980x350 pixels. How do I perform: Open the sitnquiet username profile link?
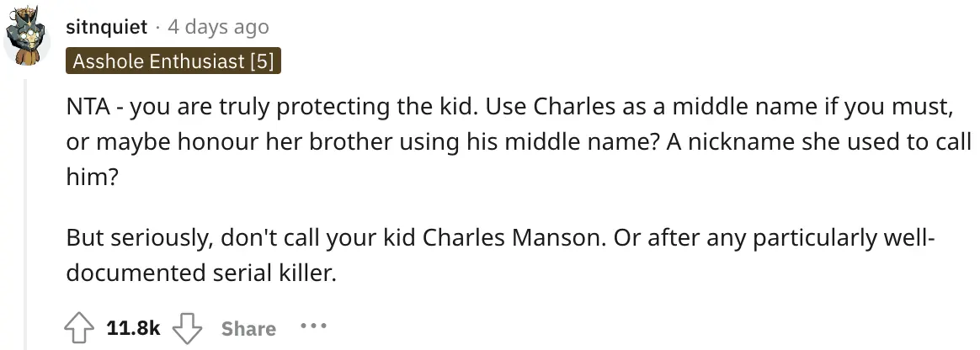(106, 27)
